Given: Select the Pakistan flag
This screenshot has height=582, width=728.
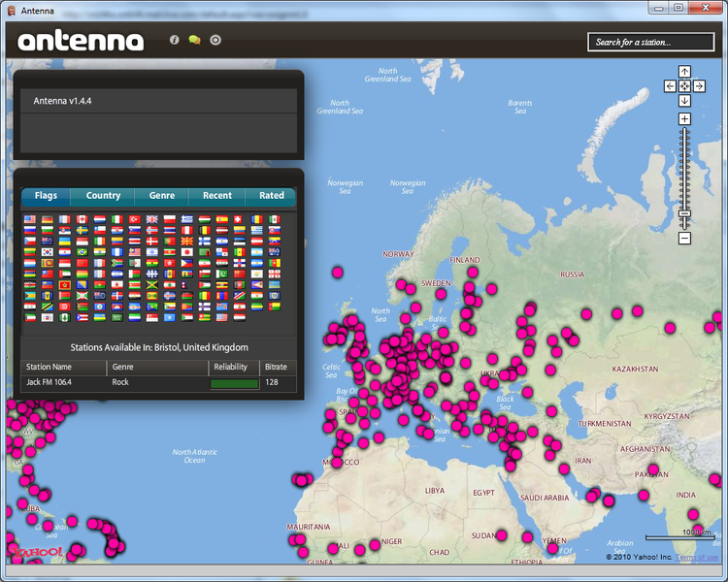Looking at the screenshot, I should (222, 274).
